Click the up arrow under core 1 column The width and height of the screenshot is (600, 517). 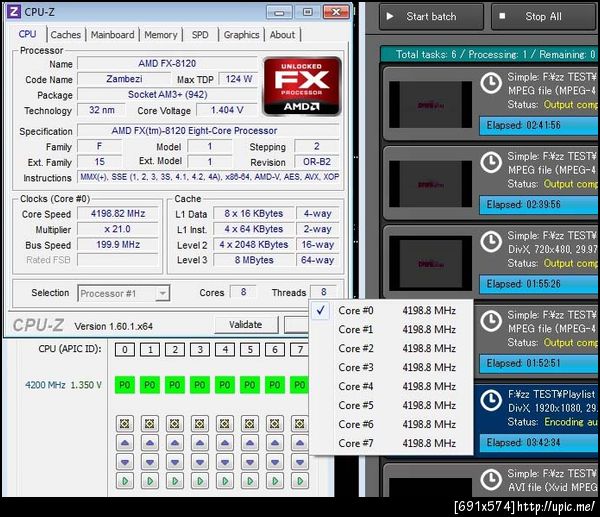150,443
